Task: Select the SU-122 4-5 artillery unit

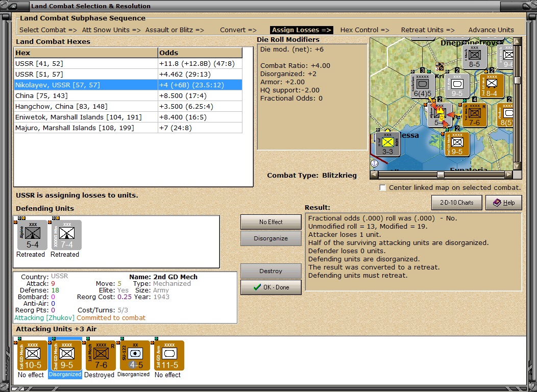Action: click(x=135, y=355)
